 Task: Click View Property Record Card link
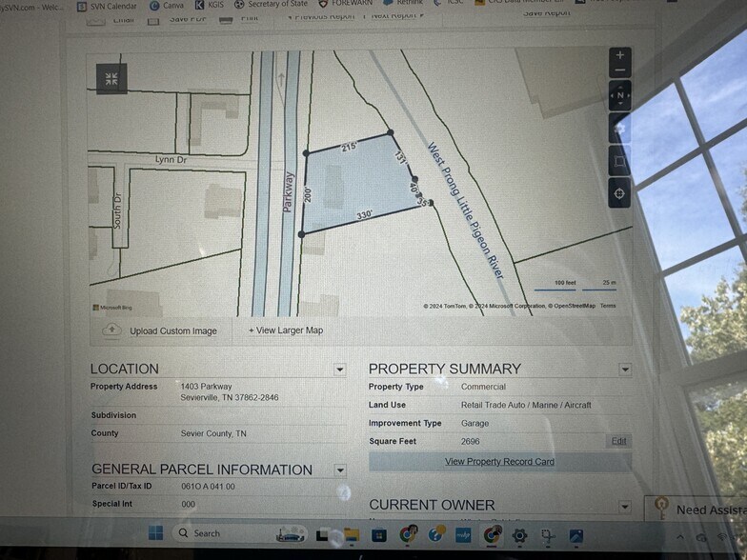pyautogui.click(x=499, y=462)
